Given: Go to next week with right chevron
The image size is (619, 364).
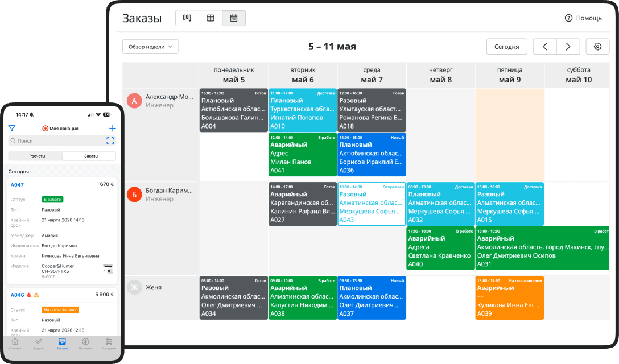Looking at the screenshot, I should click(568, 47).
